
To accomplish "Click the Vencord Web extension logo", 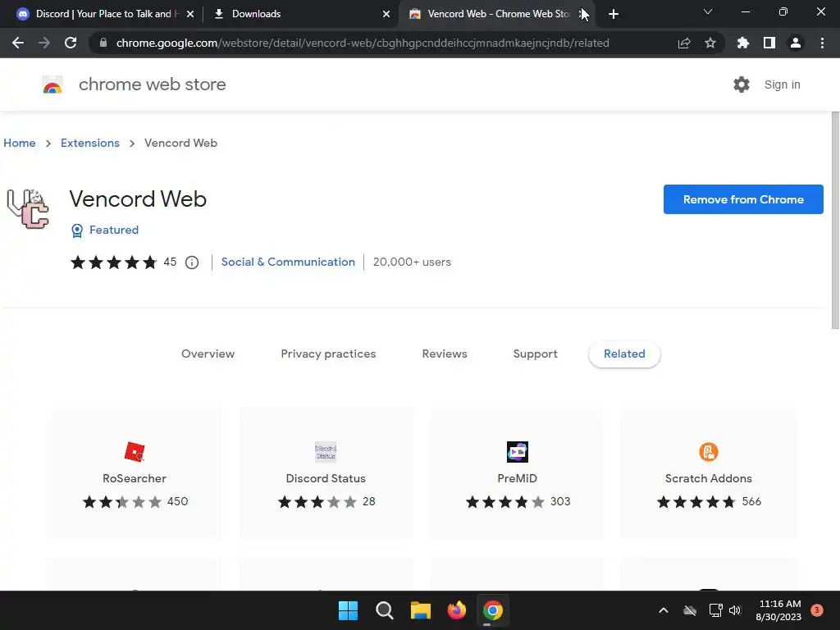I will coord(28,209).
